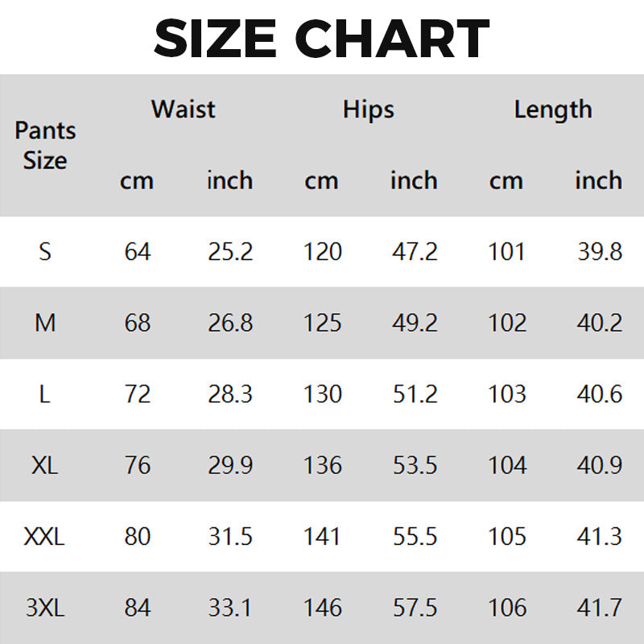Viewport: 644px width, 644px height.
Task: Select the L size row label
Action: coord(45,394)
